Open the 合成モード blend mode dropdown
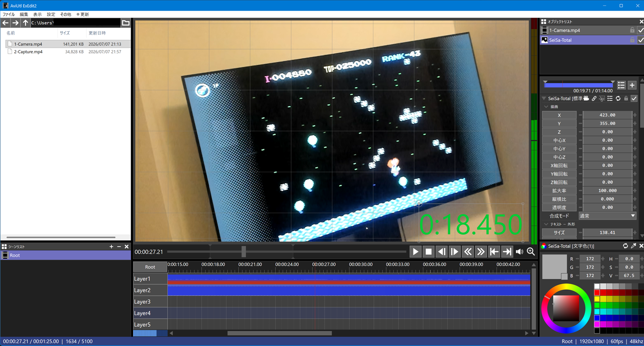The height and width of the screenshot is (346, 644). click(607, 216)
